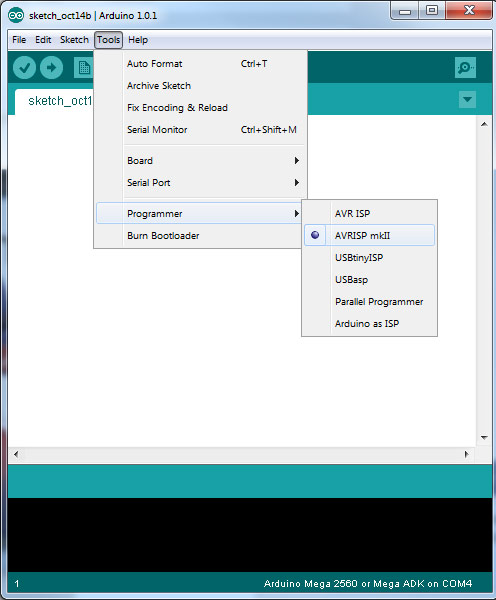Open the tab menu dropdown arrow

[x=467, y=99]
